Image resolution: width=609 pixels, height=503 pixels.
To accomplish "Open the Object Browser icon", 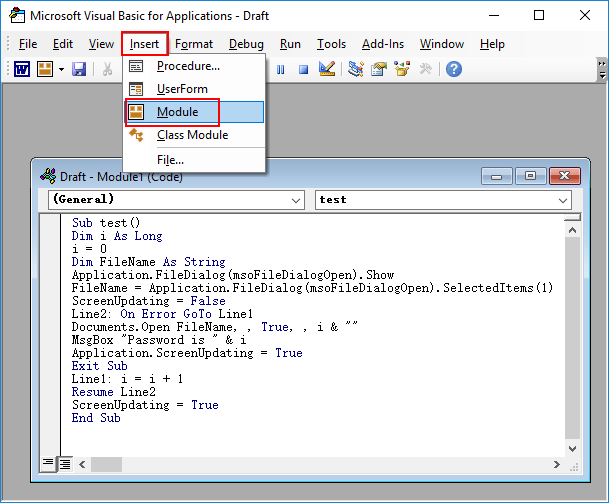I will pyautogui.click(x=402, y=69).
